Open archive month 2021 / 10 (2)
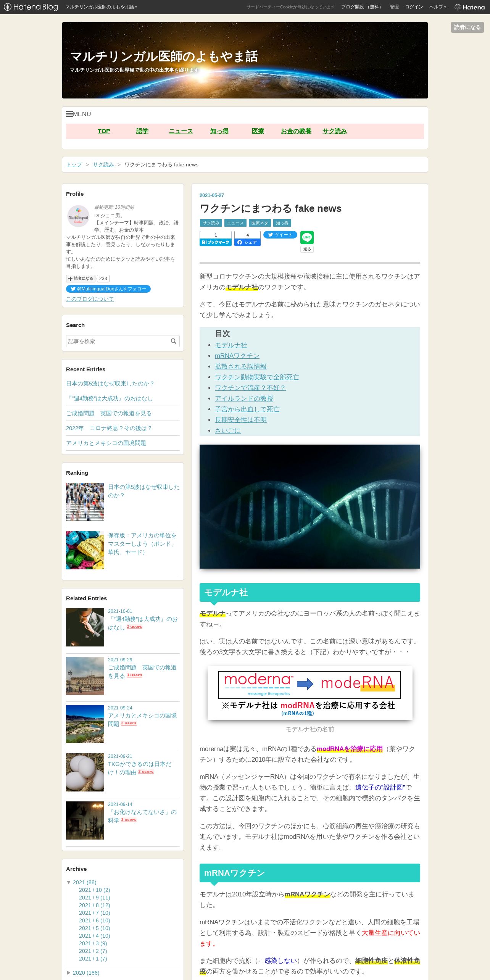Viewport: 490px width, 980px height. tap(95, 890)
